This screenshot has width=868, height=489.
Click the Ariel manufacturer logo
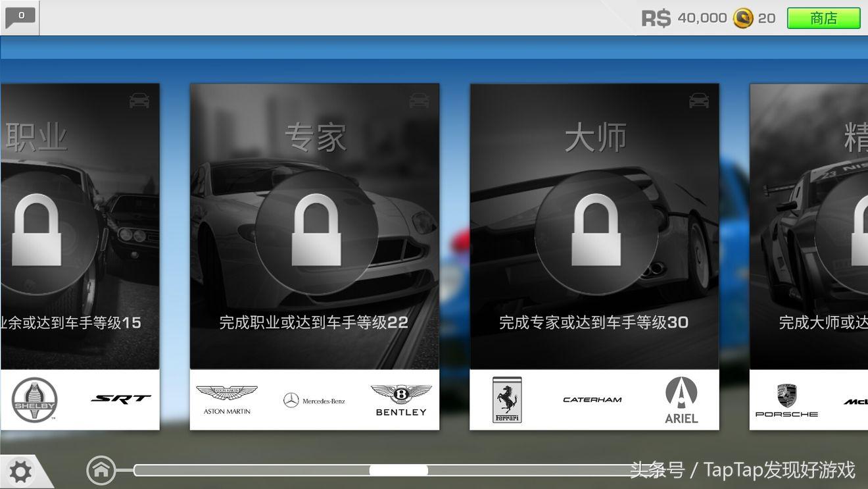[681, 399]
